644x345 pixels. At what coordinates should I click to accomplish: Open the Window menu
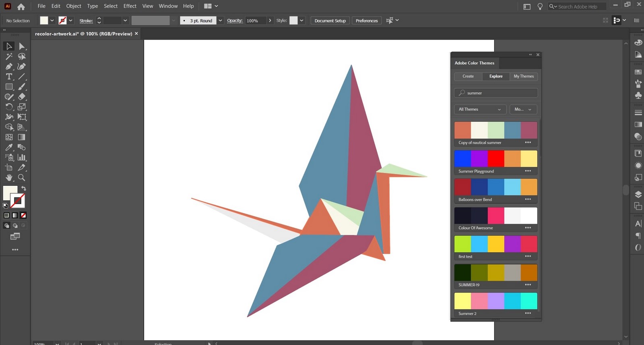(x=168, y=6)
